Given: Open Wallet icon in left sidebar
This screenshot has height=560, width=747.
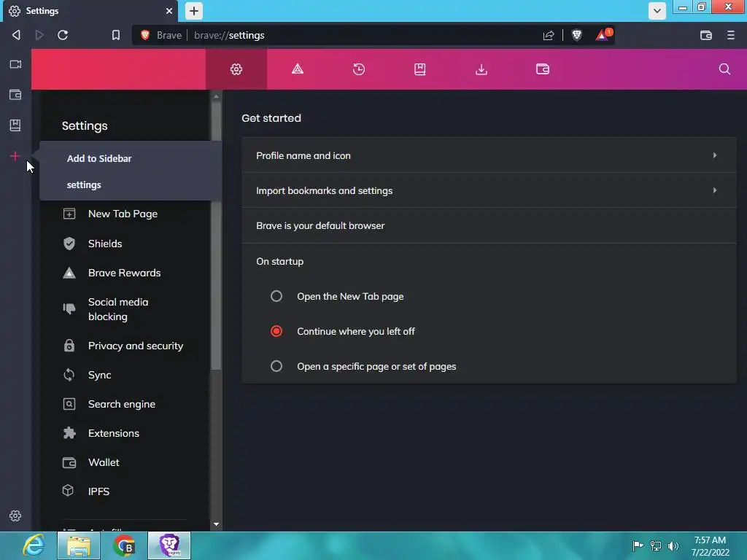Looking at the screenshot, I should click(15, 95).
